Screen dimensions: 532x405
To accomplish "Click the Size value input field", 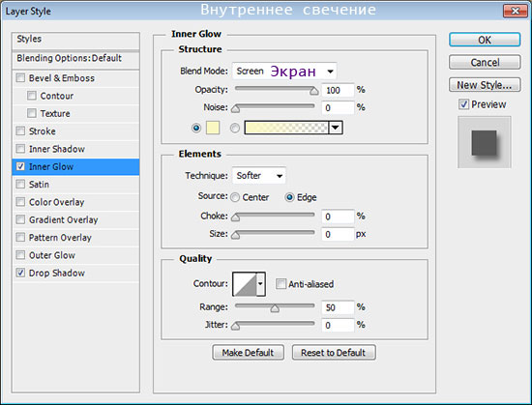I will 338,234.
